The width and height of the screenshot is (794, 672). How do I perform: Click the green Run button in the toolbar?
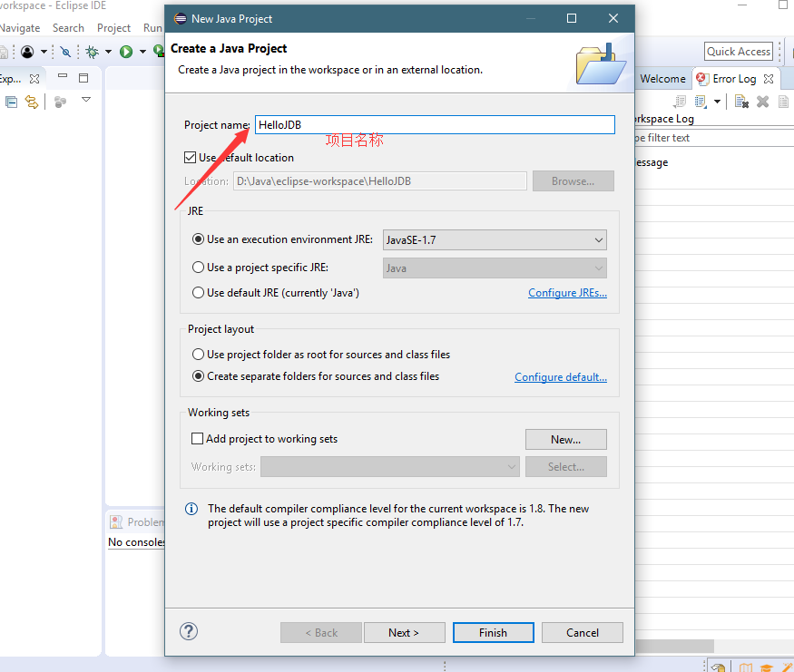point(126,52)
